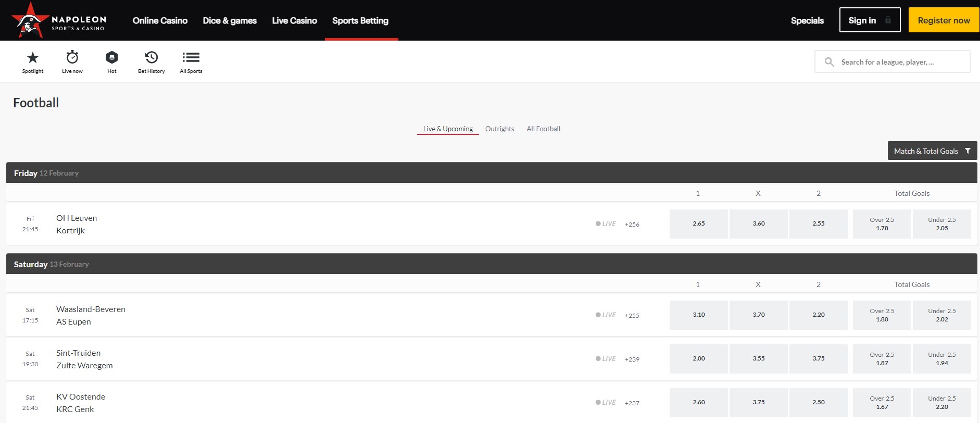Go to Dice & games menu

(230, 20)
